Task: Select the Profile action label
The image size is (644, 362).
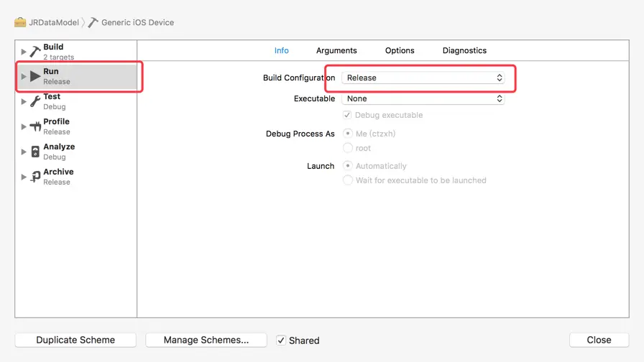Action: 56,121
